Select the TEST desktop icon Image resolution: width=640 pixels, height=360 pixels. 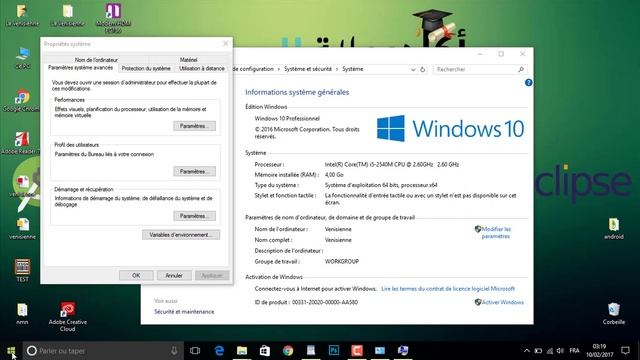click(x=22, y=270)
